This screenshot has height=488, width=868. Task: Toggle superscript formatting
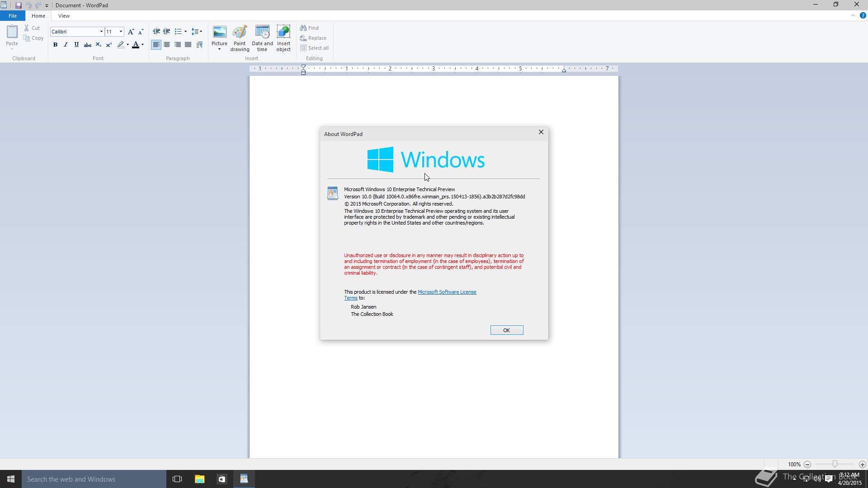(x=109, y=45)
